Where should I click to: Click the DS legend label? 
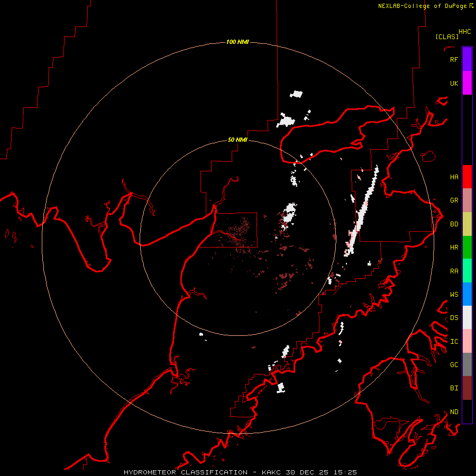(x=454, y=317)
